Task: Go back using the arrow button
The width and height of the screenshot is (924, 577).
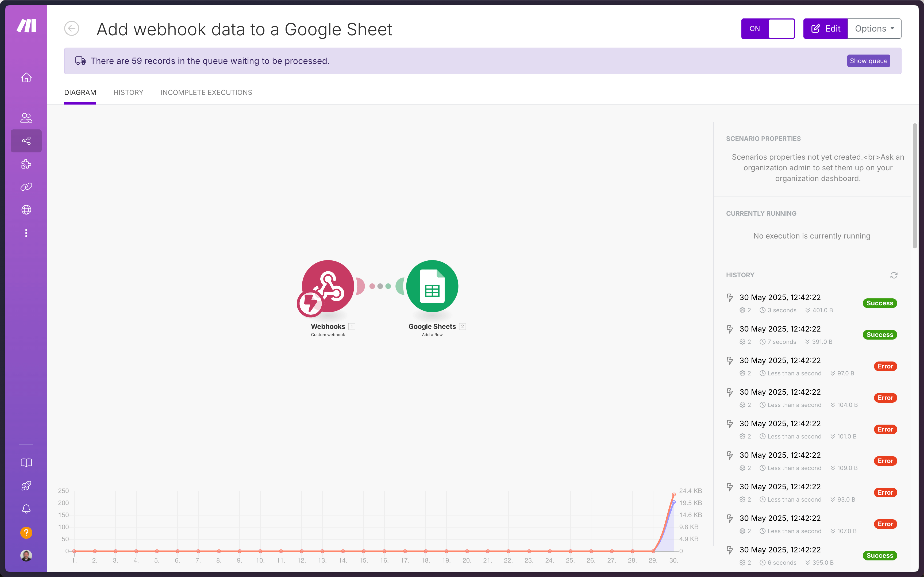Action: click(x=72, y=29)
